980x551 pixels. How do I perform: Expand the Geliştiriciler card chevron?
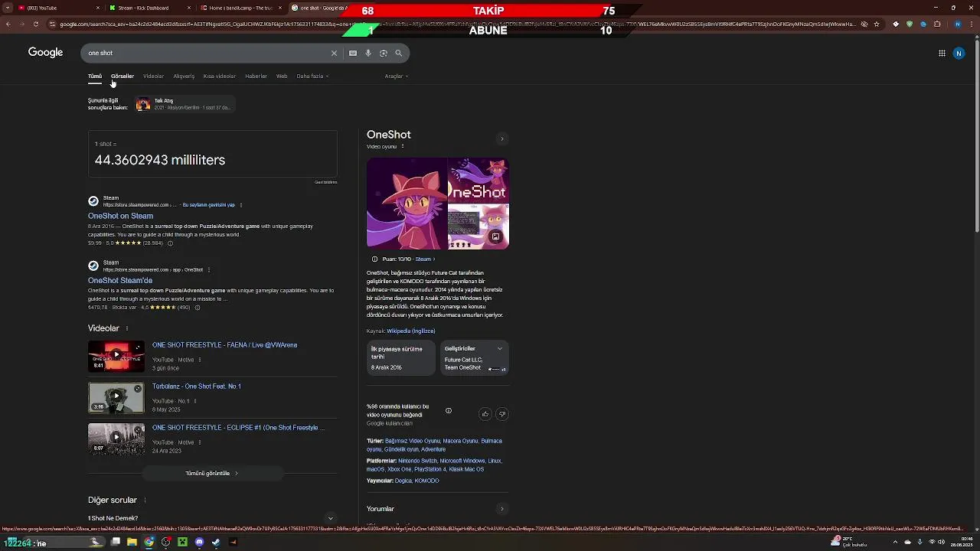[500, 349]
